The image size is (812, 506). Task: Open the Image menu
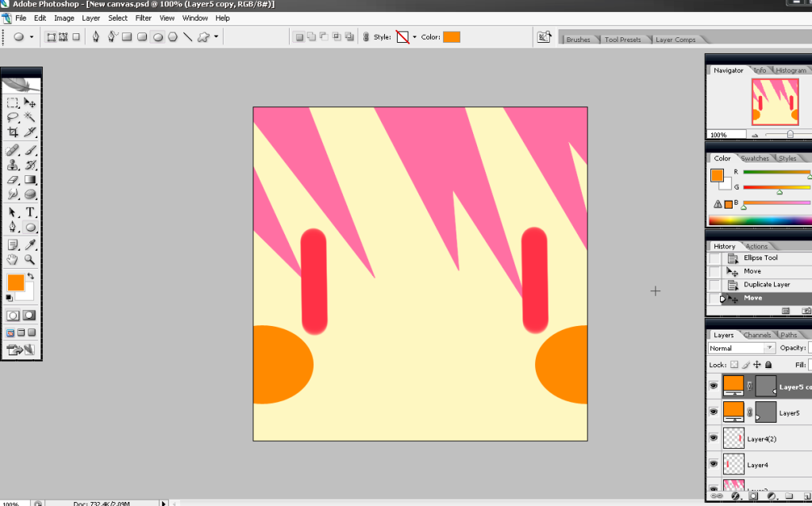pos(64,18)
